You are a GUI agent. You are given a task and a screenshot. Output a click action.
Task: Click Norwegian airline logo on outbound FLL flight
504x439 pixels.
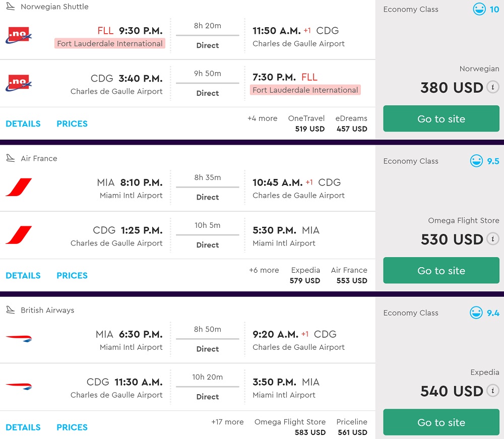[19, 36]
